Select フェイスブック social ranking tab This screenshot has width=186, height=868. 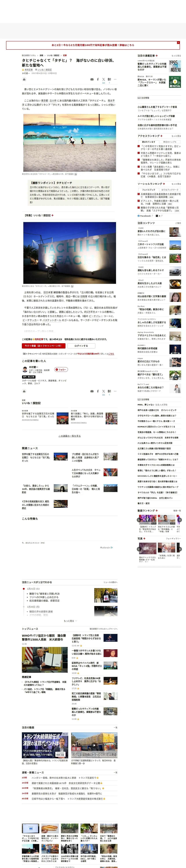coord(148,190)
